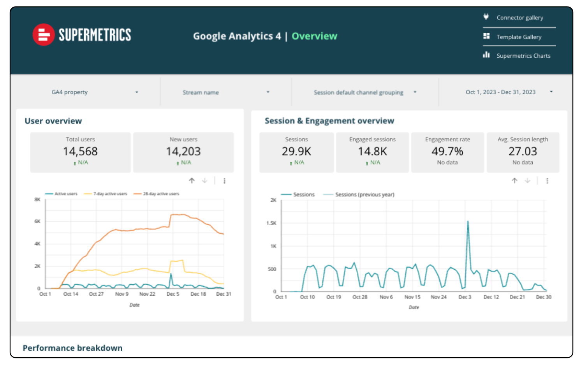Open three-dot menu on Sessions chart
Viewport: 588px width, 367px height.
(x=547, y=181)
